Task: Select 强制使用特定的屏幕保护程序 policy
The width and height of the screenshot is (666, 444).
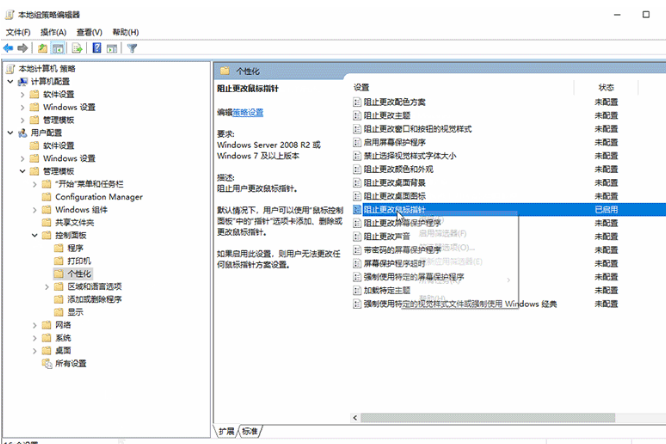Action: 414,277
